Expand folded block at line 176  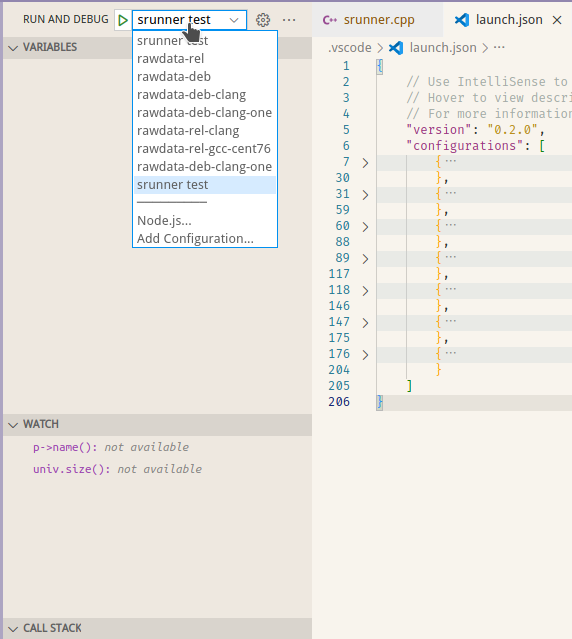point(365,355)
